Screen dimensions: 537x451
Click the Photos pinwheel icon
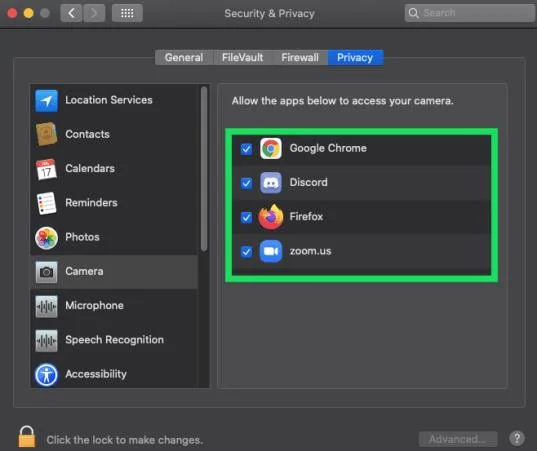(46, 237)
